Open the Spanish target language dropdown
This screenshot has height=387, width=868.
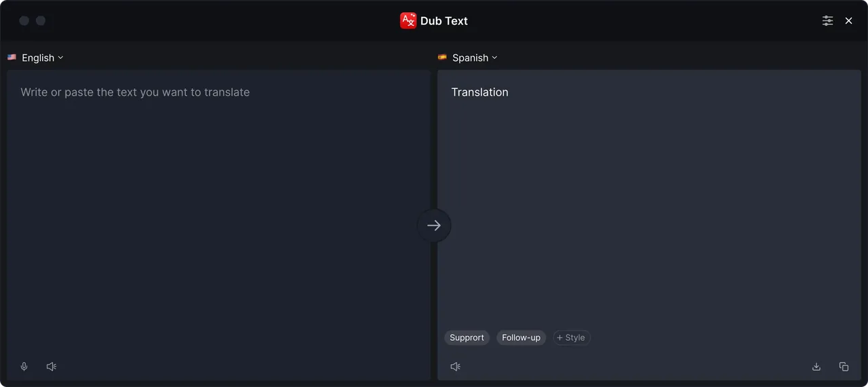[x=468, y=58]
